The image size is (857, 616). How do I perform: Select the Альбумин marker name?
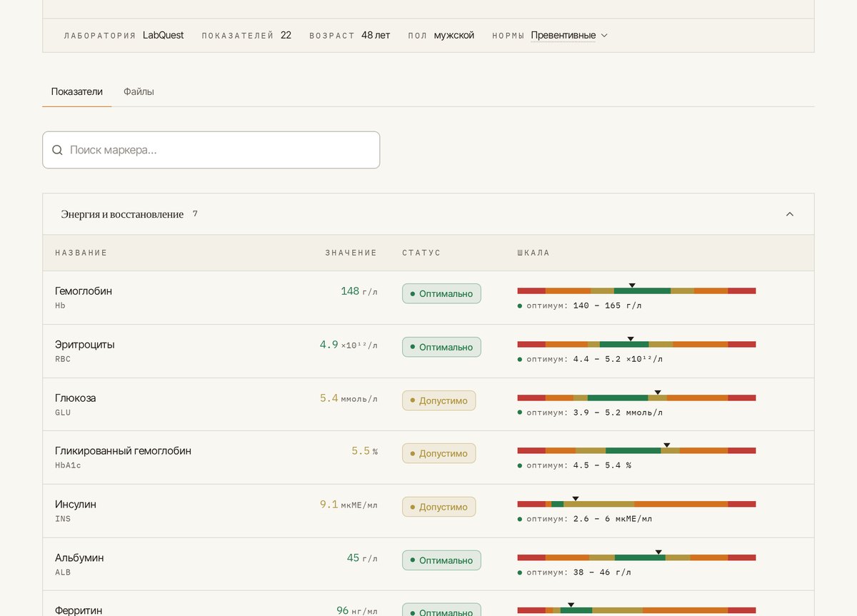click(79, 557)
